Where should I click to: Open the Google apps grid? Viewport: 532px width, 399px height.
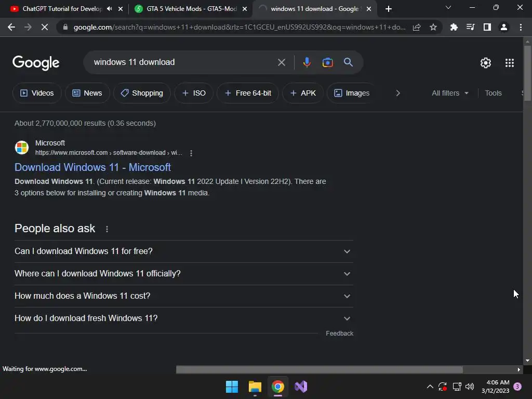pos(509,63)
